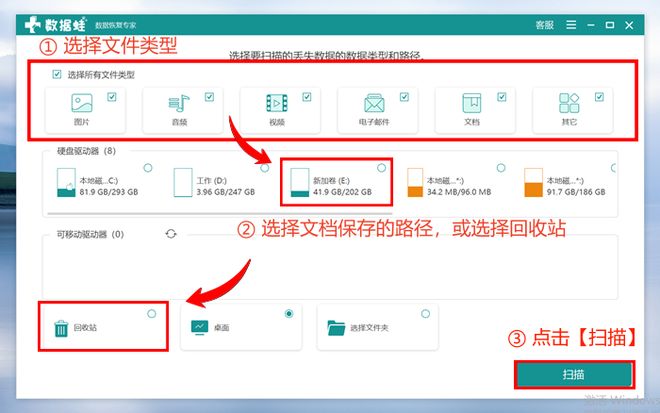Click the 视频 video type icon
The image size is (660, 413).
click(x=277, y=103)
